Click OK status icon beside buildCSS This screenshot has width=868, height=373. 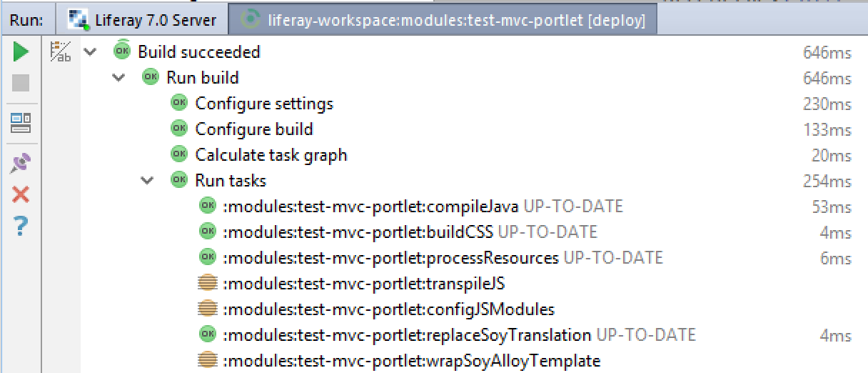[x=207, y=231]
